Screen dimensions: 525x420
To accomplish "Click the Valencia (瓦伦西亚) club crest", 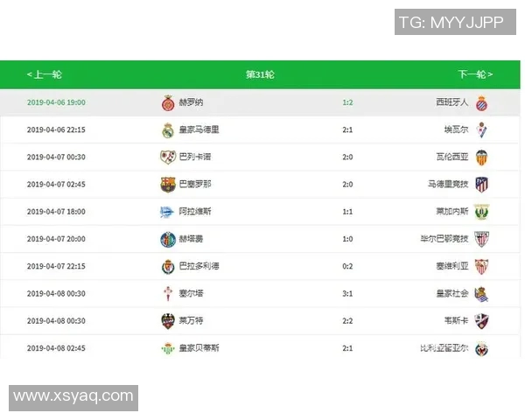I will 481,157.
